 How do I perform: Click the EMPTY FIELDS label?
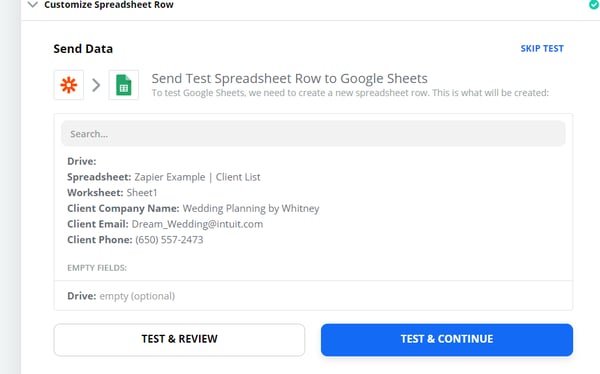tap(97, 268)
